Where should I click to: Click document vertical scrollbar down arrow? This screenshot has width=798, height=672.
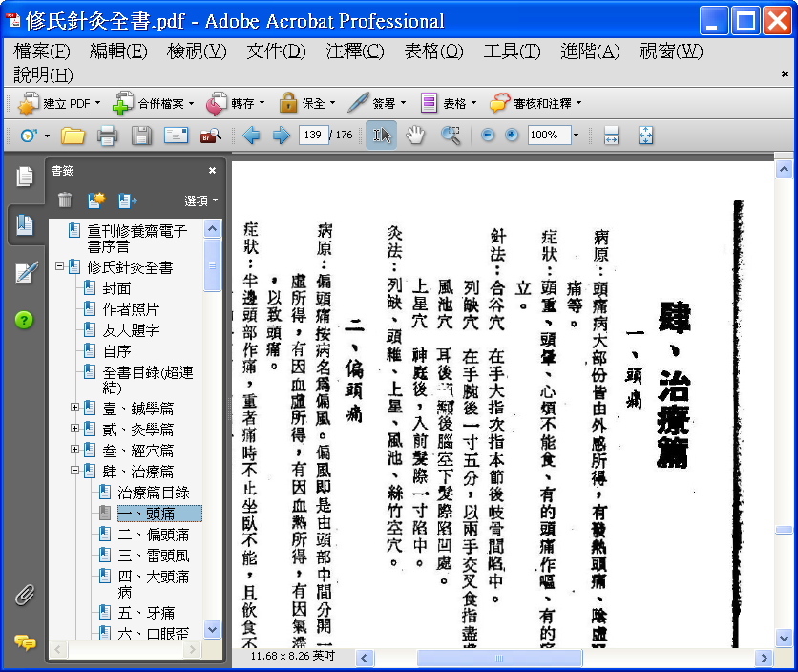coord(784,637)
